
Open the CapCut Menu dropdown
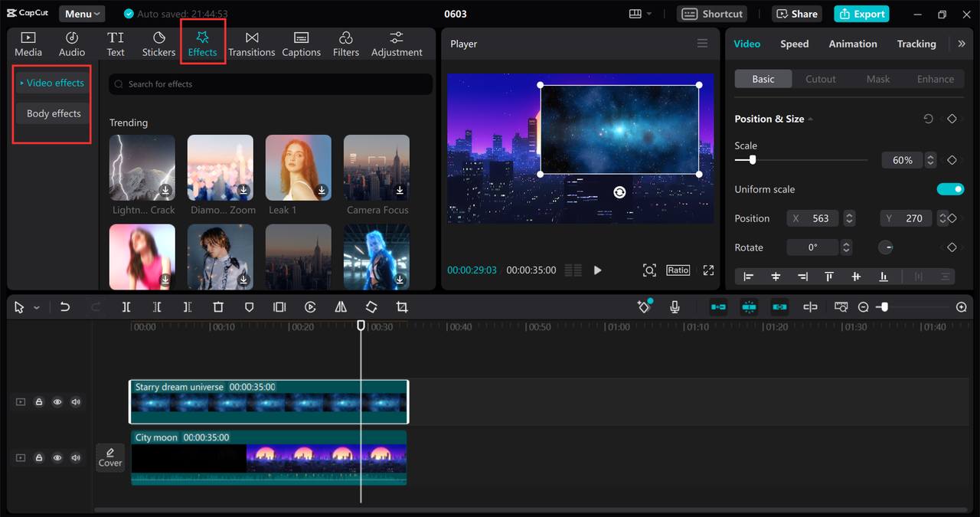point(82,14)
